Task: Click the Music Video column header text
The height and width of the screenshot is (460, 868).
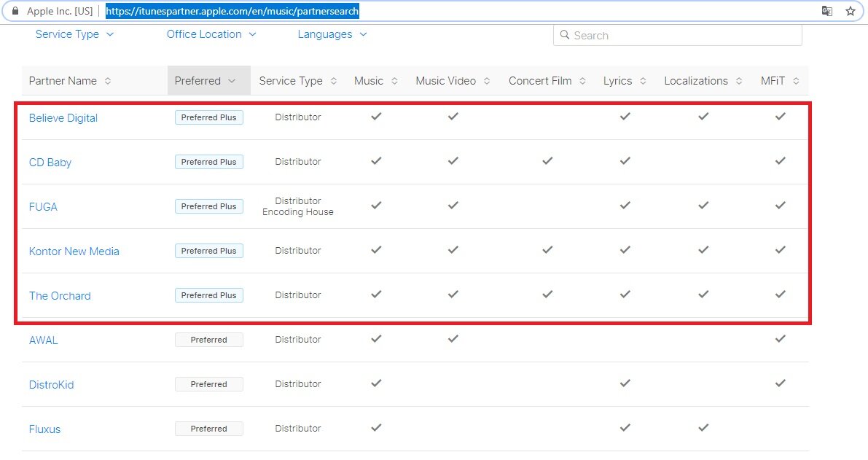Action: coord(445,81)
